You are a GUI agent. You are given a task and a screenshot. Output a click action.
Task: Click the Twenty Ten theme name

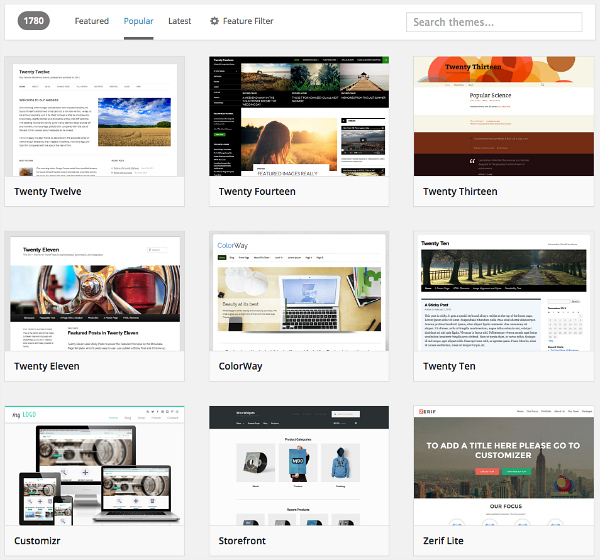coord(449,366)
